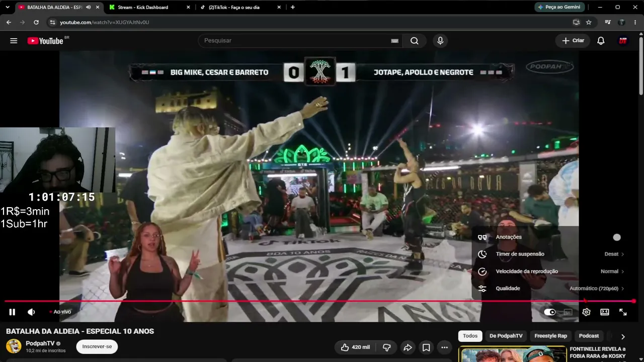Switch to theater mode
This screenshot has height=362, width=644.
(605, 312)
